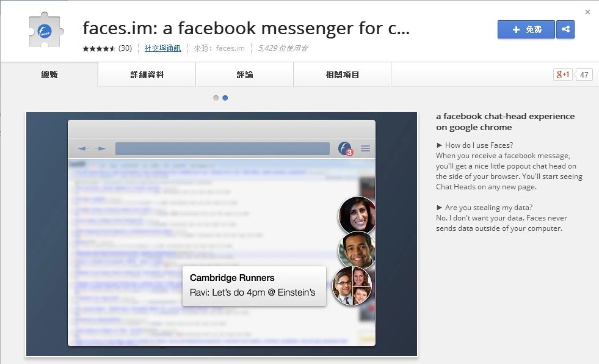Click the man's chat head avatar
599x364 pixels.
coord(357,250)
